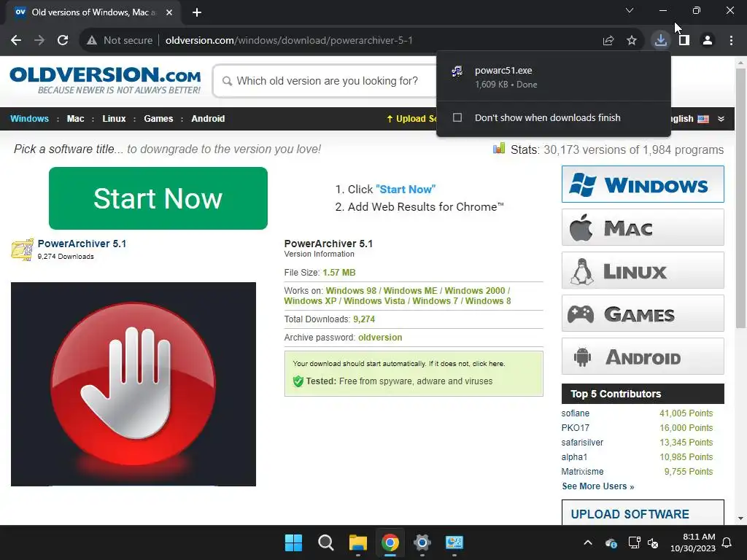Click the Upload Software link in the nav bar
Image resolution: width=747 pixels, height=560 pixels.
pos(411,119)
